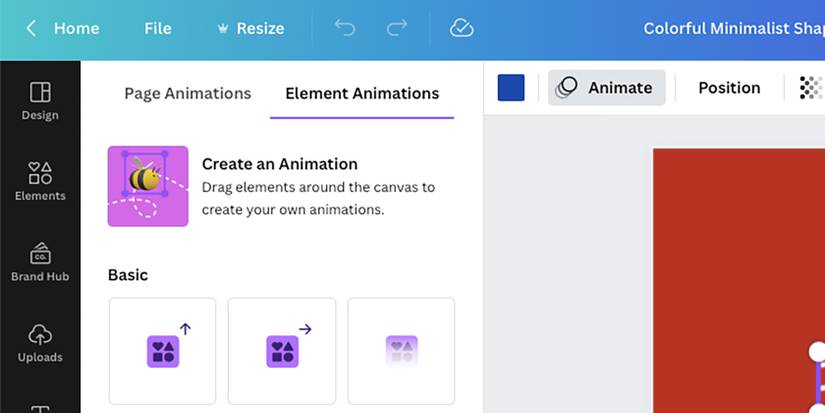Switch to the Page Animations tab
Viewport: 825px width, 413px height.
click(x=188, y=94)
